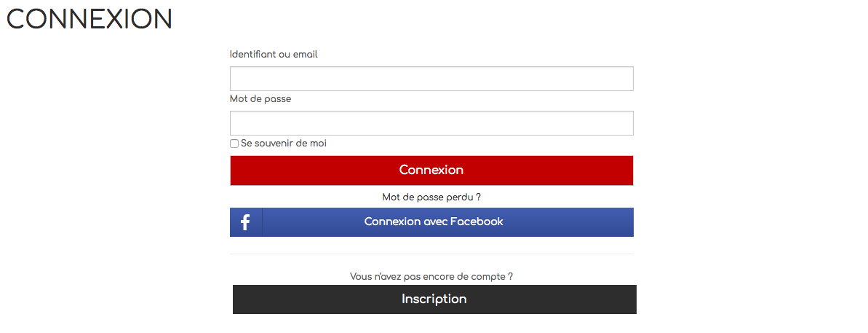Image resolution: width=868 pixels, height=333 pixels.
Task: Select the "Mot de passe" input box
Action: (x=431, y=123)
